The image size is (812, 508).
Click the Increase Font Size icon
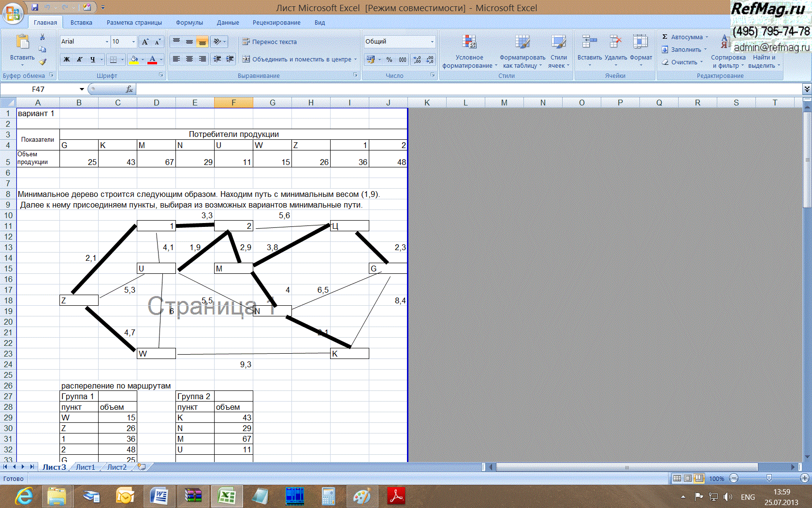[x=145, y=42]
